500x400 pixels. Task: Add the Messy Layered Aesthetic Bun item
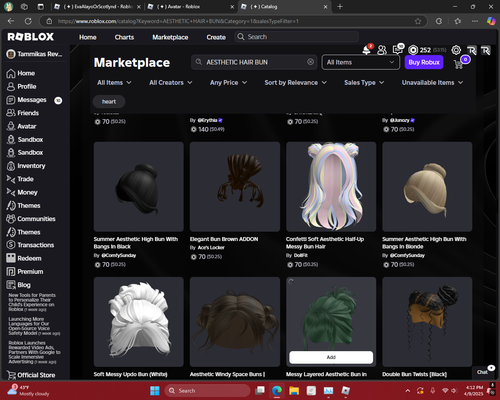click(x=331, y=357)
